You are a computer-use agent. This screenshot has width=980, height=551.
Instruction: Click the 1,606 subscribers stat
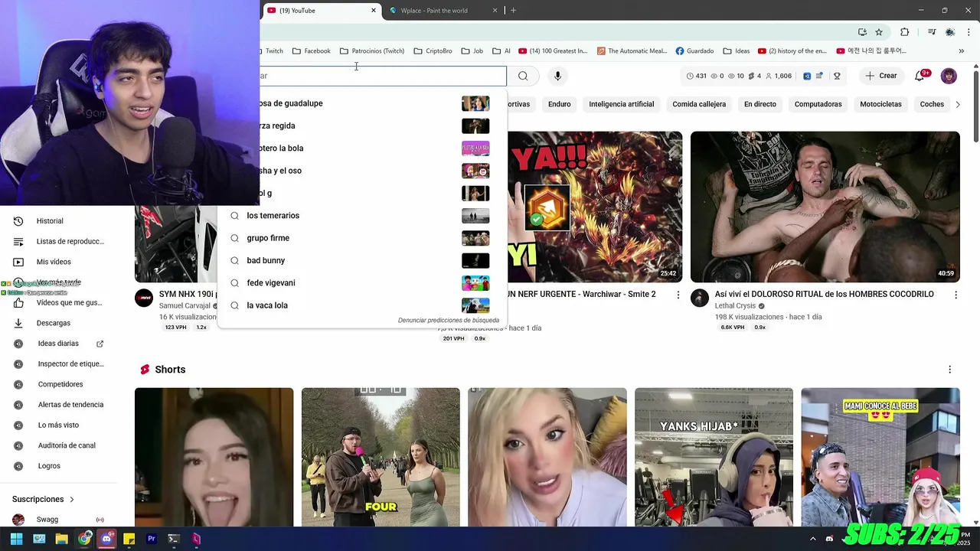tap(778, 76)
